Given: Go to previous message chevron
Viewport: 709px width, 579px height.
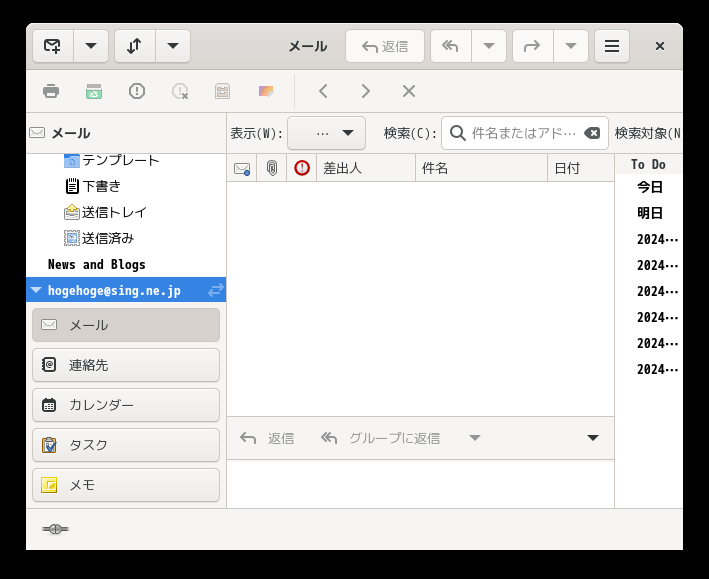Looking at the screenshot, I should [323, 91].
